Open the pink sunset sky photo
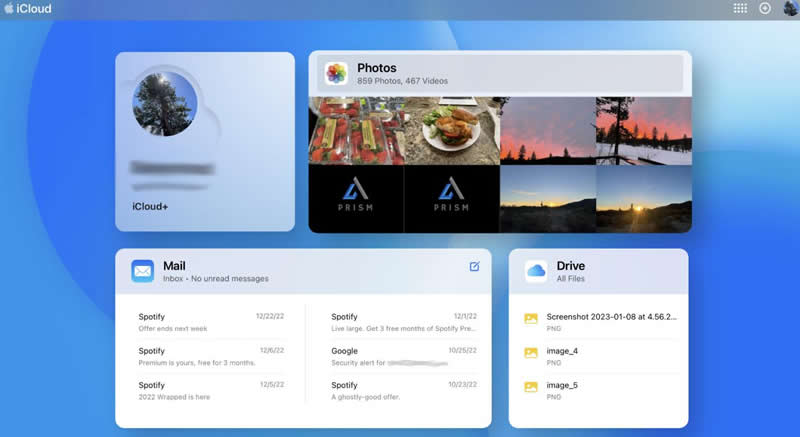The height and width of the screenshot is (437, 800). click(x=548, y=131)
